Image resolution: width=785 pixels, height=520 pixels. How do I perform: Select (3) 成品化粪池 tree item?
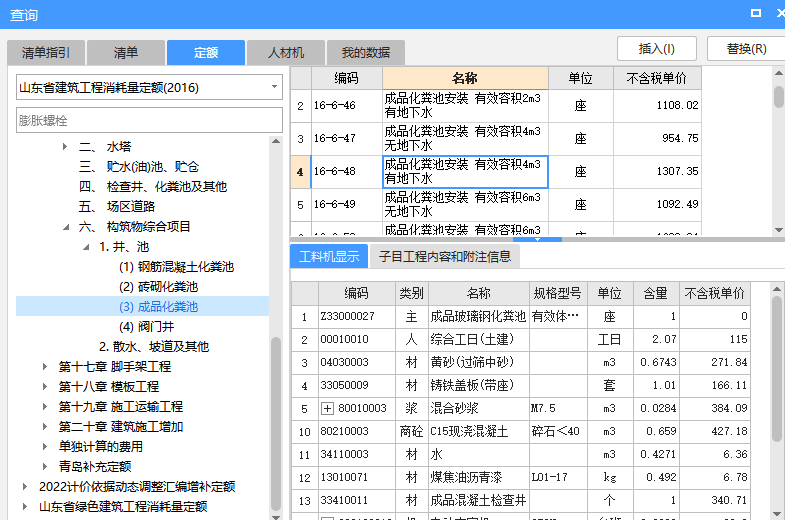tap(158, 307)
